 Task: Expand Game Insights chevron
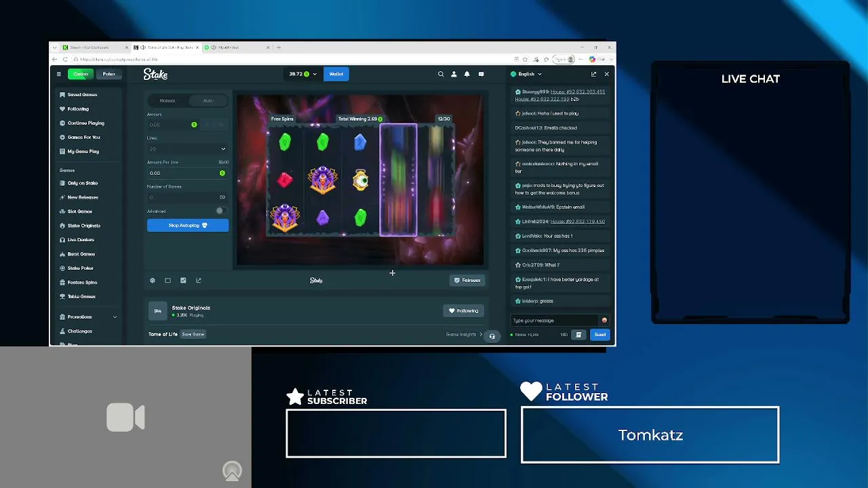[x=481, y=335]
